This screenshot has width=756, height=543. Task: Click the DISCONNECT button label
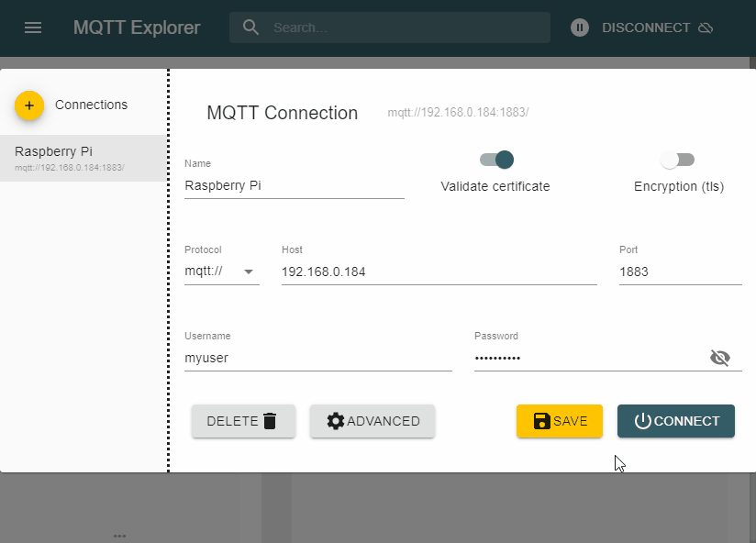pos(646,28)
